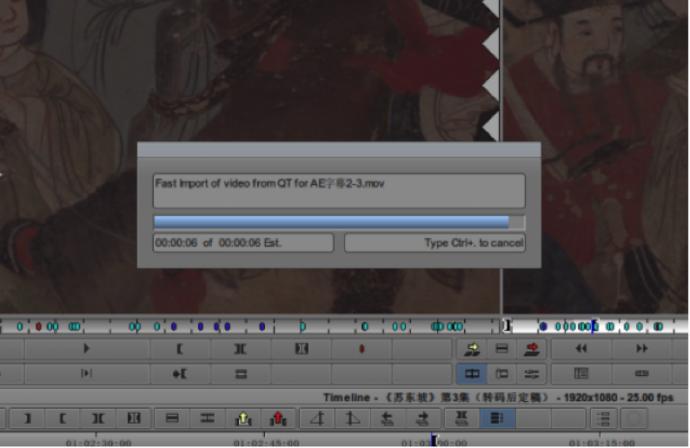Viewport: 690px width, 448px height.
Task: Click the Play button in source monitor controls
Action: click(86, 349)
